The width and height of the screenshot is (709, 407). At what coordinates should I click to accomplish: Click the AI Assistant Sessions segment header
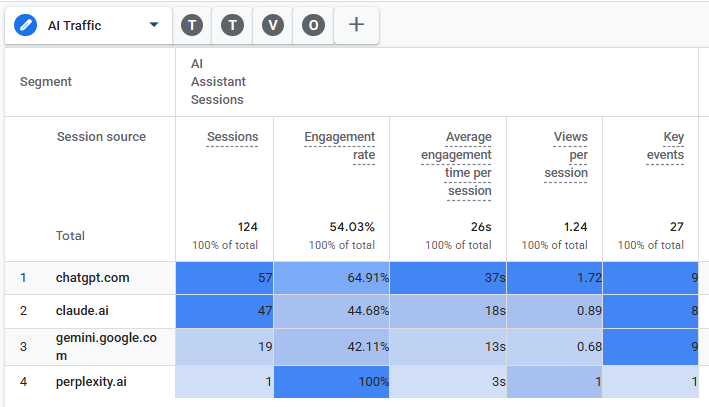(218, 82)
